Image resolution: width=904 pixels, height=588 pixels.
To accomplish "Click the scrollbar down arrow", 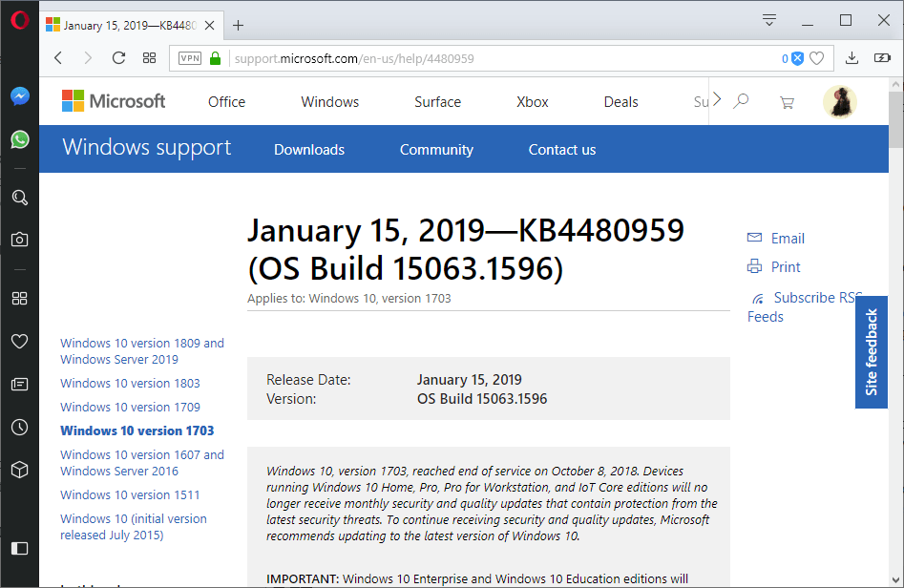I will [895, 580].
